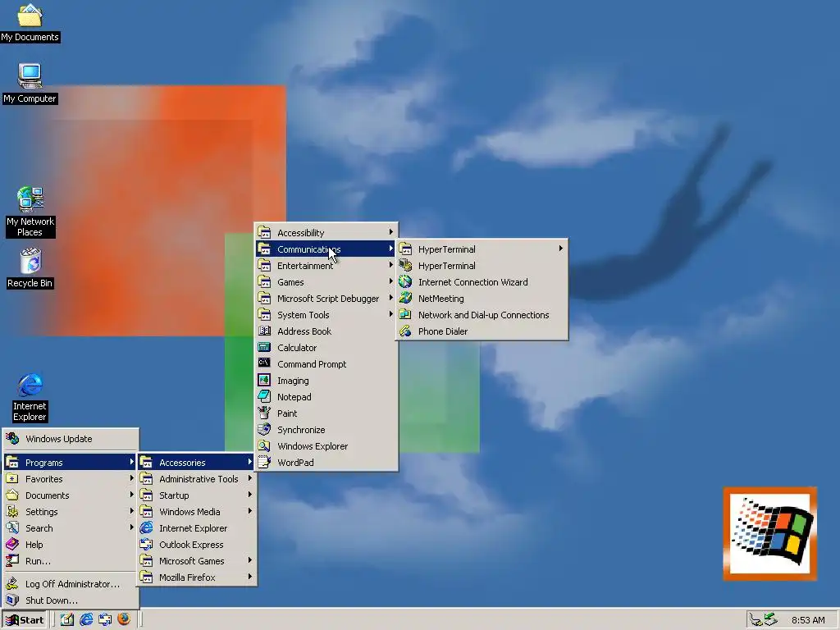Viewport: 840px width, 630px height.
Task: Open the Recycle Bin desktop icon
Action: tap(30, 268)
